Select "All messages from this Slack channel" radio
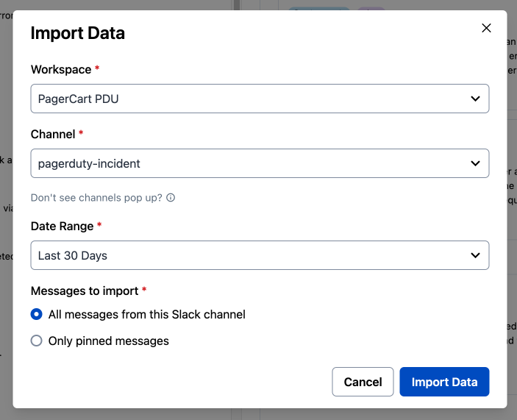 [x=37, y=314]
